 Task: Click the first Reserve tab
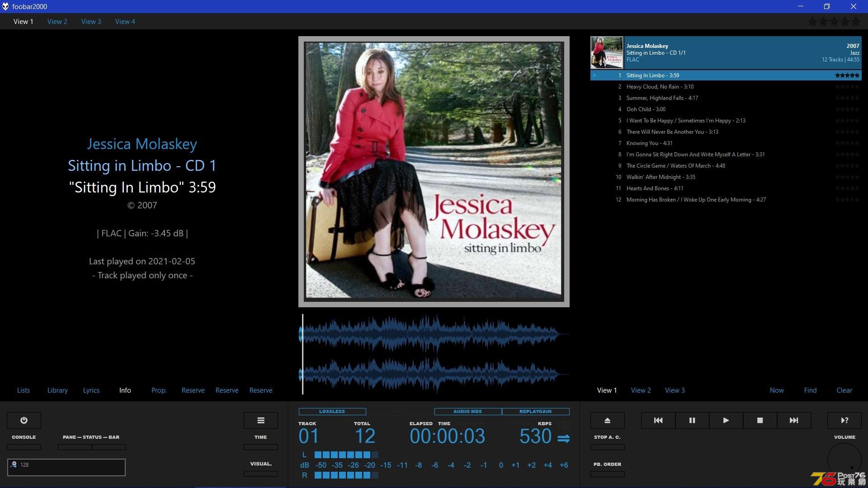click(x=193, y=390)
